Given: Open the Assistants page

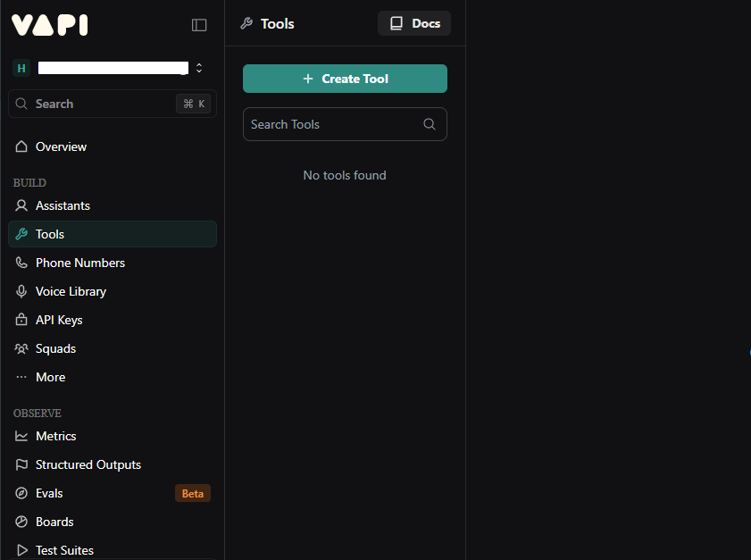Looking at the screenshot, I should tap(63, 205).
